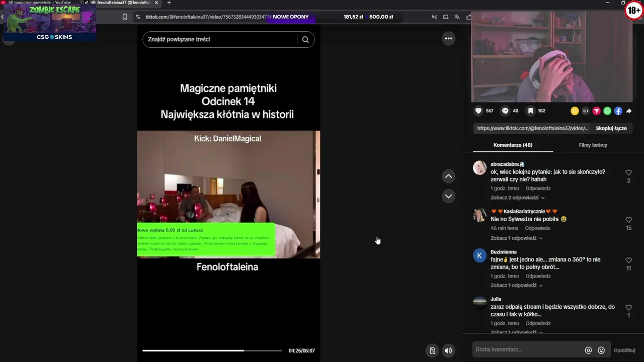
Task: Click the crossed-out N shield icon in the address bar
Action: point(435,17)
